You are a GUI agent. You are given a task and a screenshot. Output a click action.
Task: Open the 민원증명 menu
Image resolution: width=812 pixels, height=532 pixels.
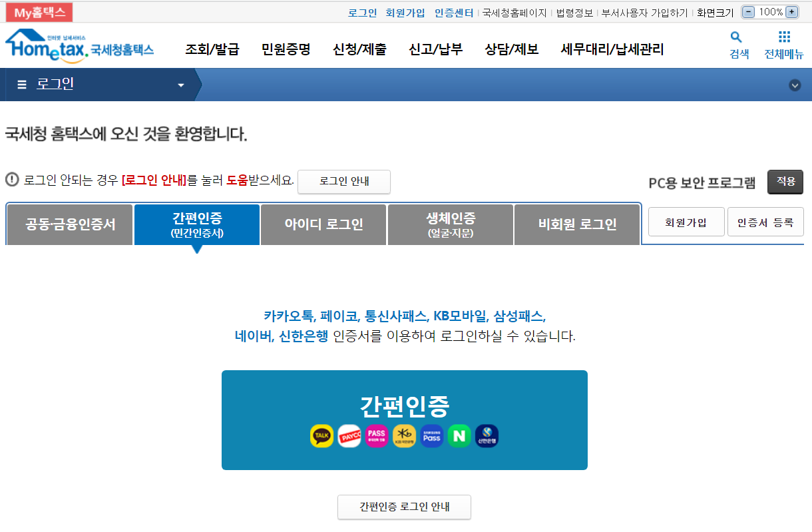(x=286, y=49)
